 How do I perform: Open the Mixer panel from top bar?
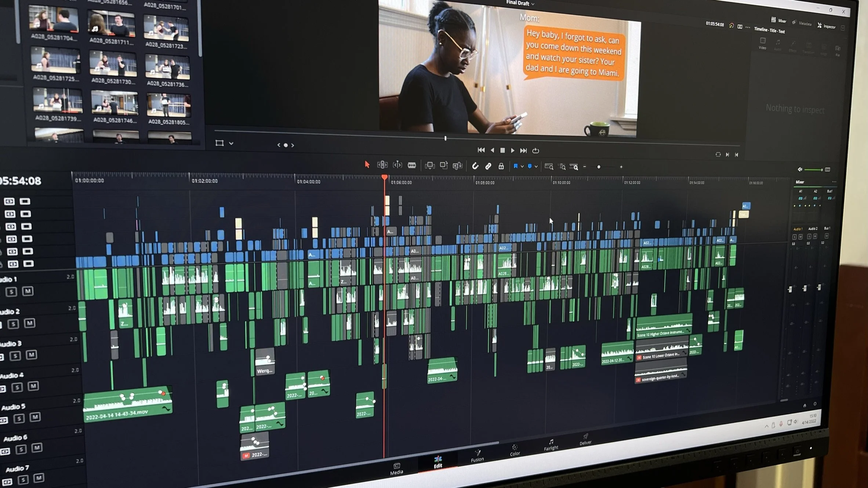778,21
